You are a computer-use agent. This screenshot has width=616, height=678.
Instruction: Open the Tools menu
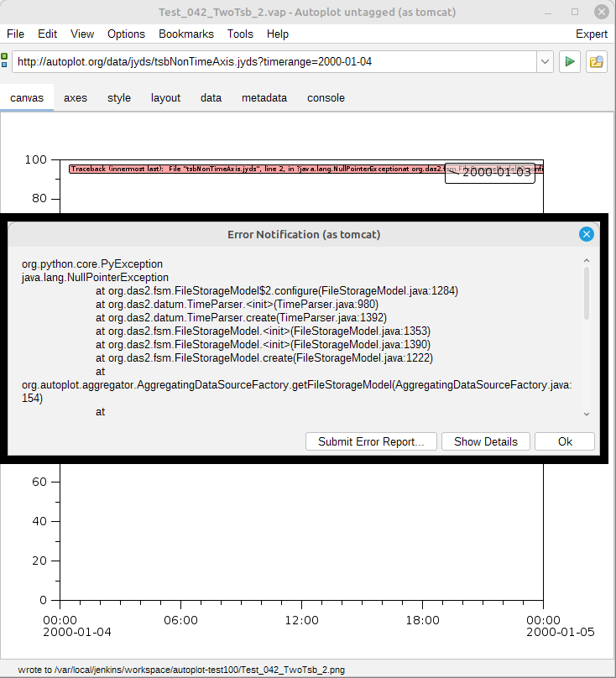pos(240,34)
